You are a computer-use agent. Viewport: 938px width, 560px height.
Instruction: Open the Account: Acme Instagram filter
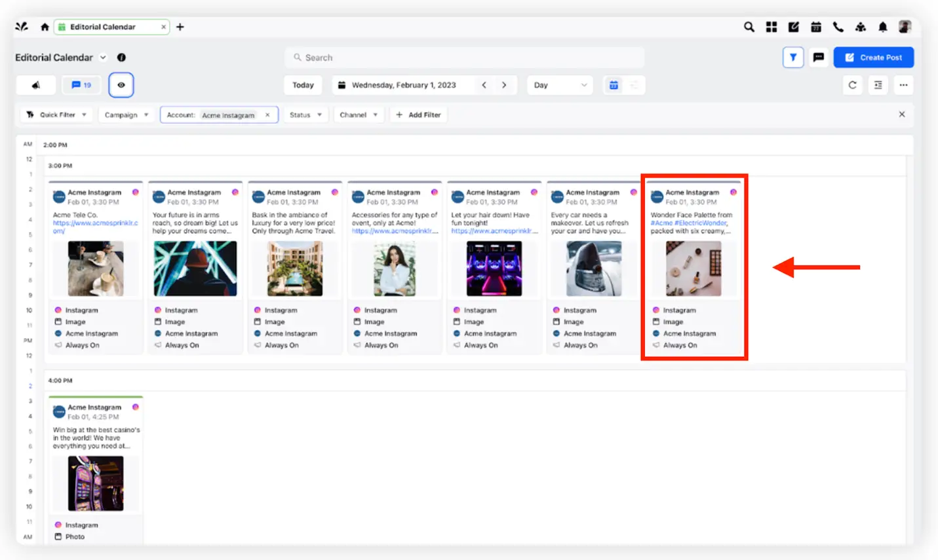click(x=219, y=115)
